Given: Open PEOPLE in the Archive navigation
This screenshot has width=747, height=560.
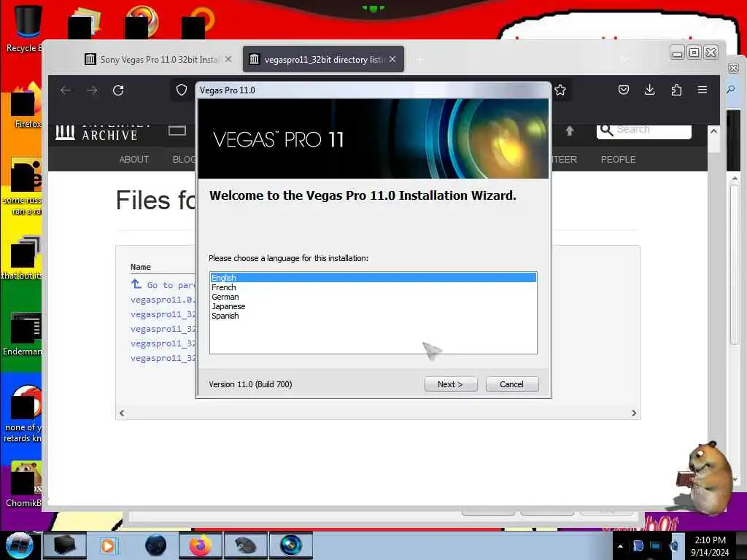Looking at the screenshot, I should click(x=618, y=159).
